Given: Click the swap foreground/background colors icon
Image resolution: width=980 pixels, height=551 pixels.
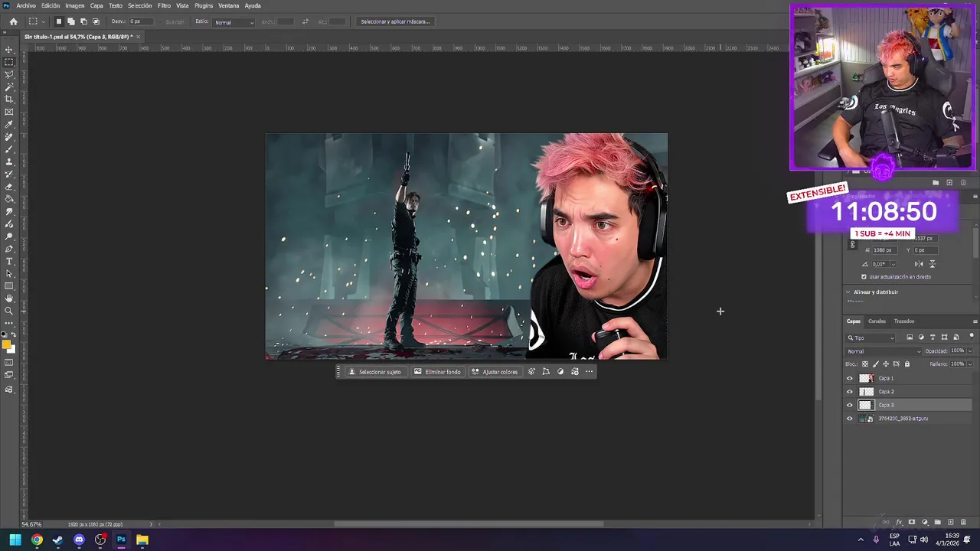Looking at the screenshot, I should [14, 335].
